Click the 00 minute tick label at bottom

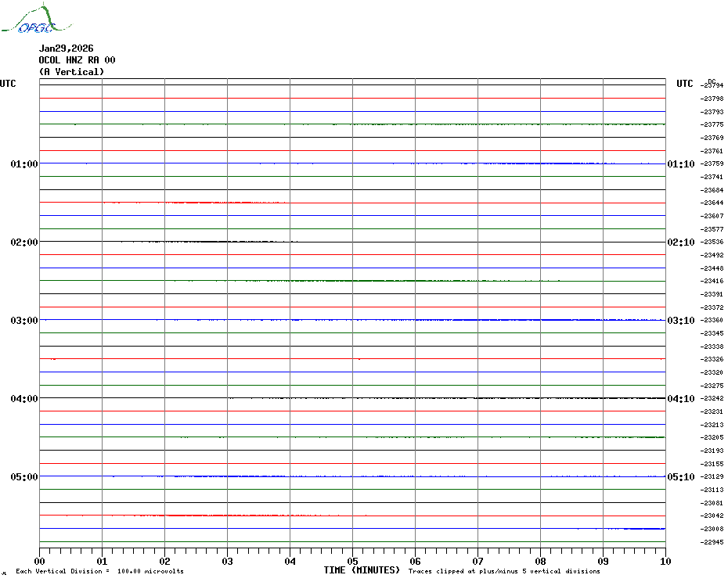coord(40,561)
